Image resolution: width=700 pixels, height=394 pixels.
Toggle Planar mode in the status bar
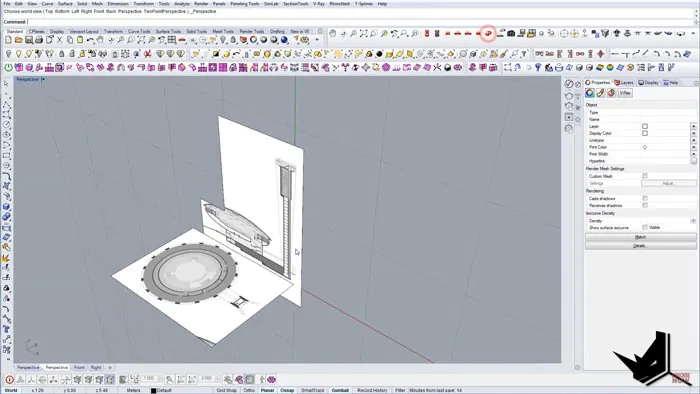pos(267,390)
